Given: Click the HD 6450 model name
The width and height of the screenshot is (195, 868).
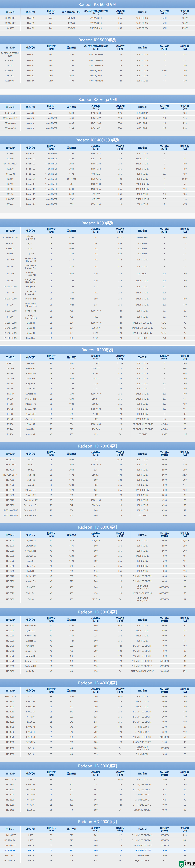Looking at the screenshot, I should point(10,599).
